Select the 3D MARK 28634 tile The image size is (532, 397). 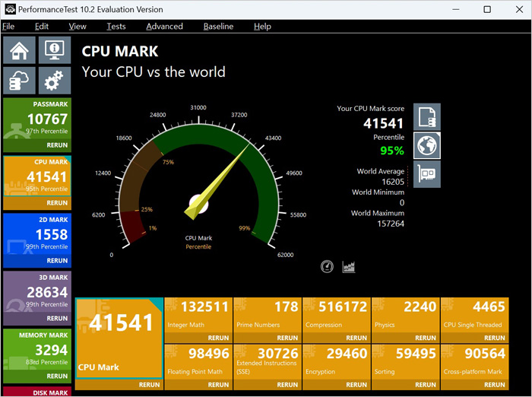point(37,292)
